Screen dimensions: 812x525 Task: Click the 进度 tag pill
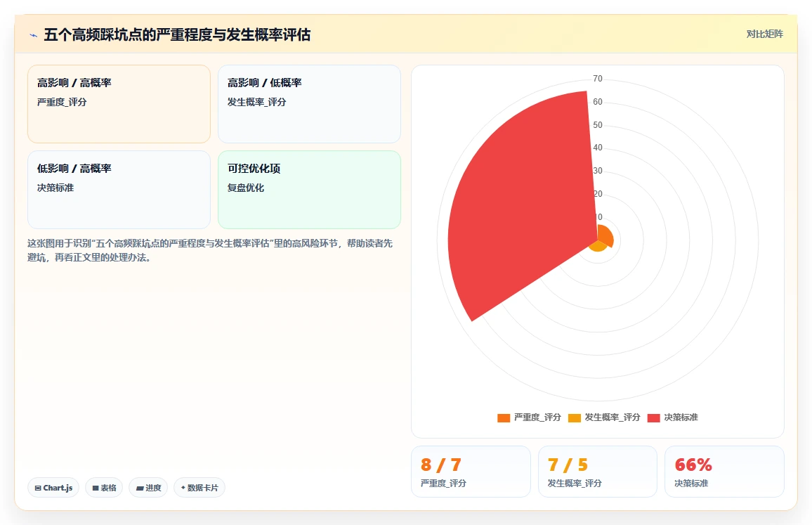click(148, 488)
